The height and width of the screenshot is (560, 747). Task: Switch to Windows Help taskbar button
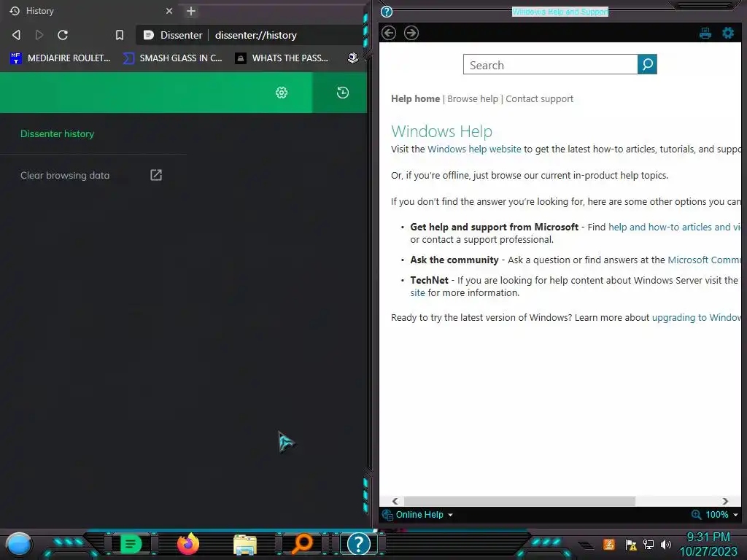pyautogui.click(x=359, y=544)
